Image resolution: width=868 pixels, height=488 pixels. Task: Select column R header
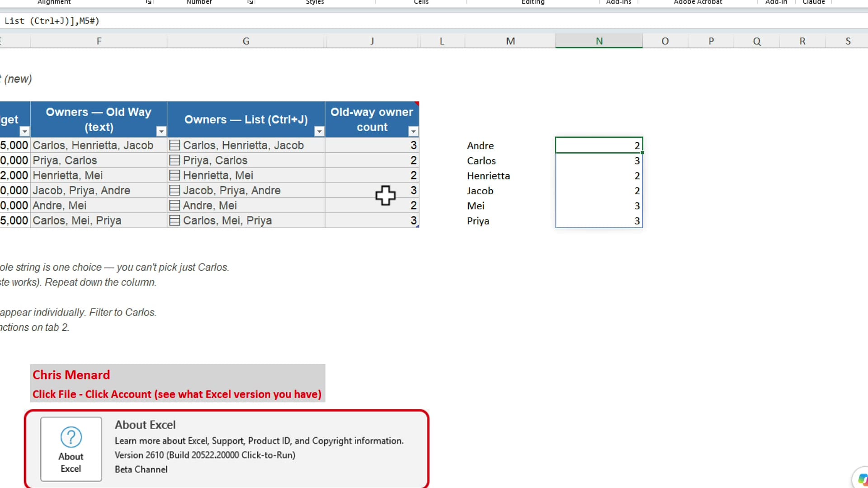pyautogui.click(x=802, y=41)
